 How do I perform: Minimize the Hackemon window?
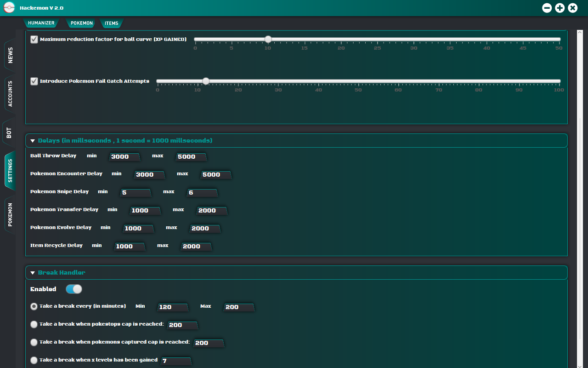click(547, 8)
